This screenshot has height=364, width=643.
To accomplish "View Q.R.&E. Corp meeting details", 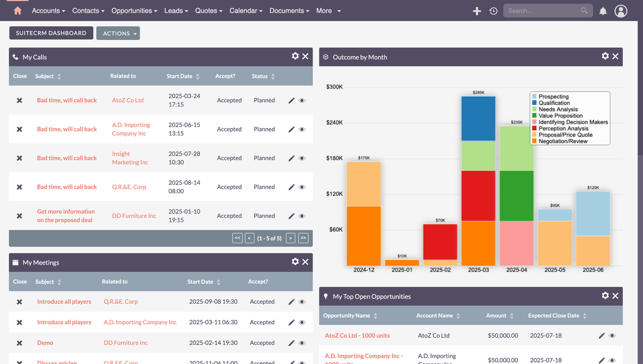I will [302, 302].
